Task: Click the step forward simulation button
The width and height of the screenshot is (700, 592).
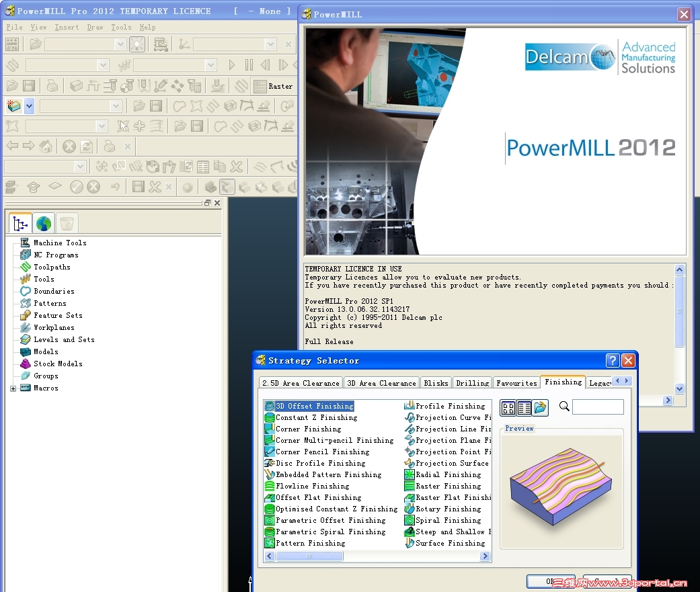Action: tap(283, 65)
